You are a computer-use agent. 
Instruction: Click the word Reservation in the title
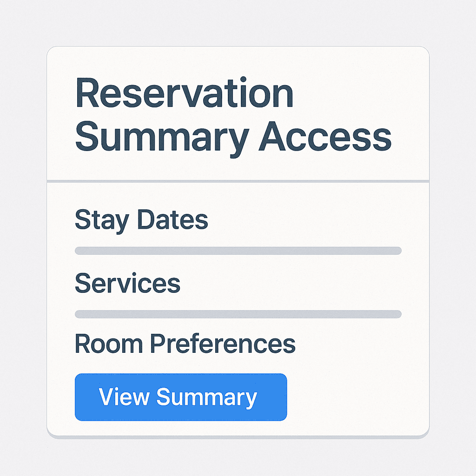pos(184,93)
